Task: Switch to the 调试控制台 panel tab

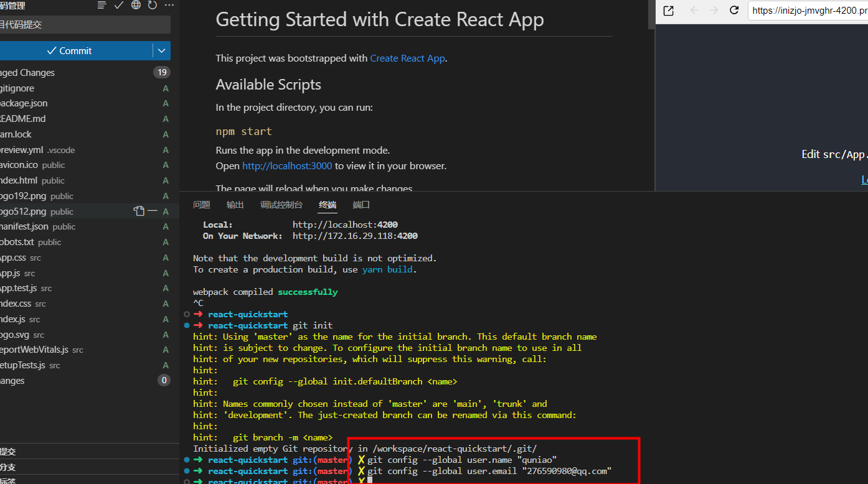Action: (281, 205)
